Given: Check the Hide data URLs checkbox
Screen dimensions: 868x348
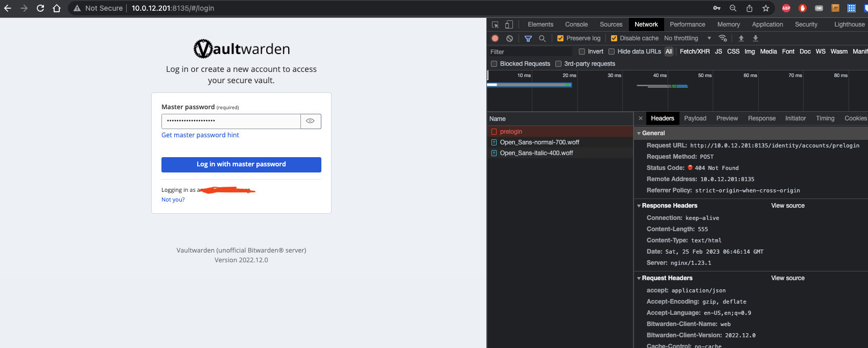Looking at the screenshot, I should [612, 52].
